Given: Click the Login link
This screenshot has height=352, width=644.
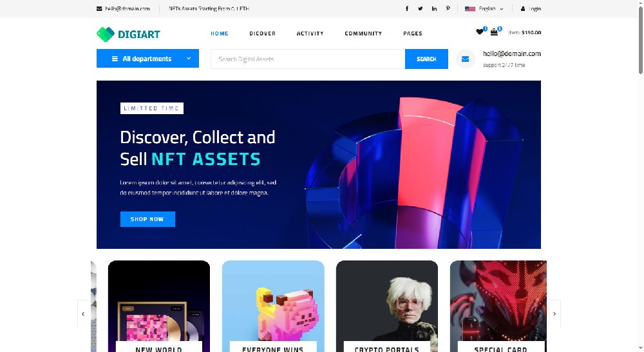Looking at the screenshot, I should click(531, 8).
